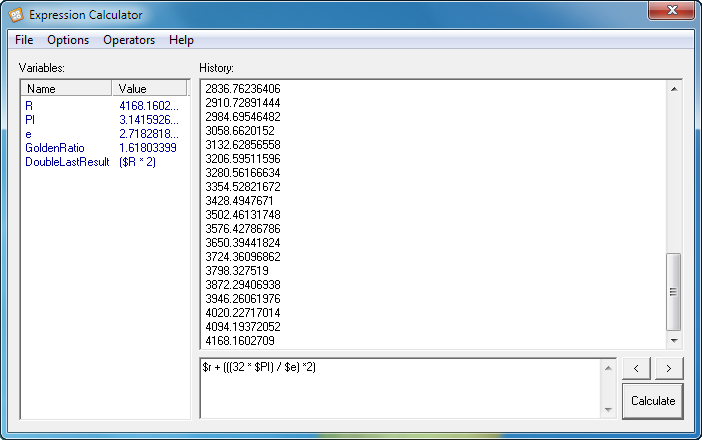Image resolution: width=702 pixels, height=440 pixels.
Task: Click the 2.7182818... value of e
Action: click(x=149, y=133)
